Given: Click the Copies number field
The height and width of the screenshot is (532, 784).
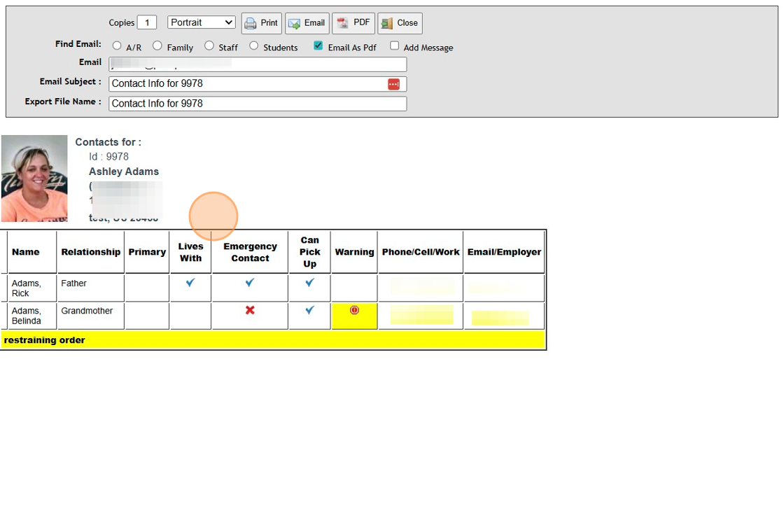Looking at the screenshot, I should [x=147, y=22].
